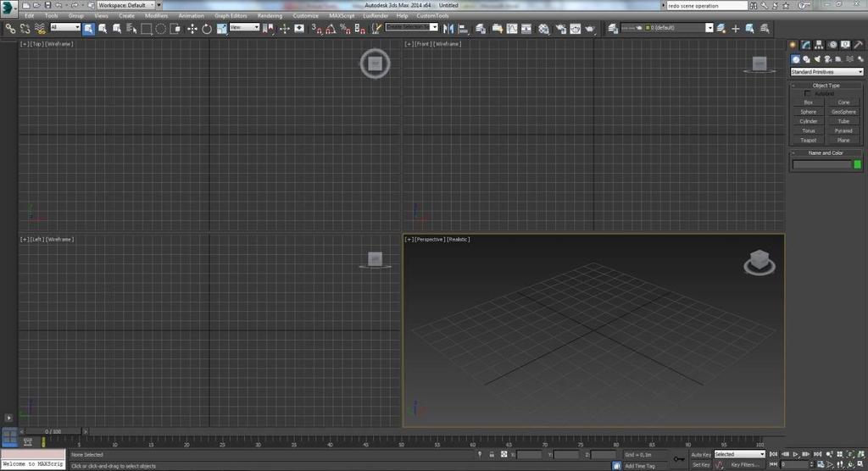Open the Customize menu
Screen dimensions: 868x471
(x=305, y=16)
